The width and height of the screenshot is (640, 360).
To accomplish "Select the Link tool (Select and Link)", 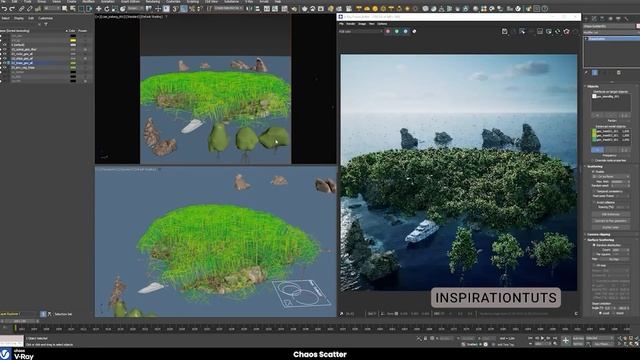I will pos(22,9).
